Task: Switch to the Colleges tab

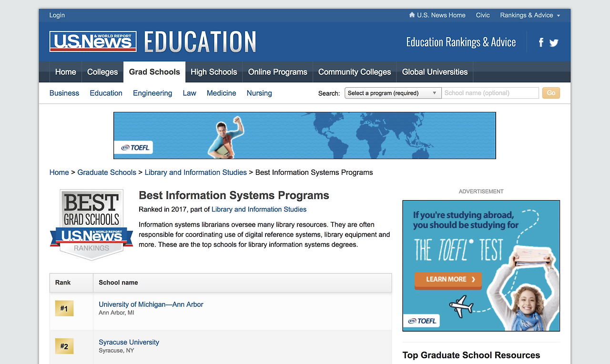Action: pos(102,72)
